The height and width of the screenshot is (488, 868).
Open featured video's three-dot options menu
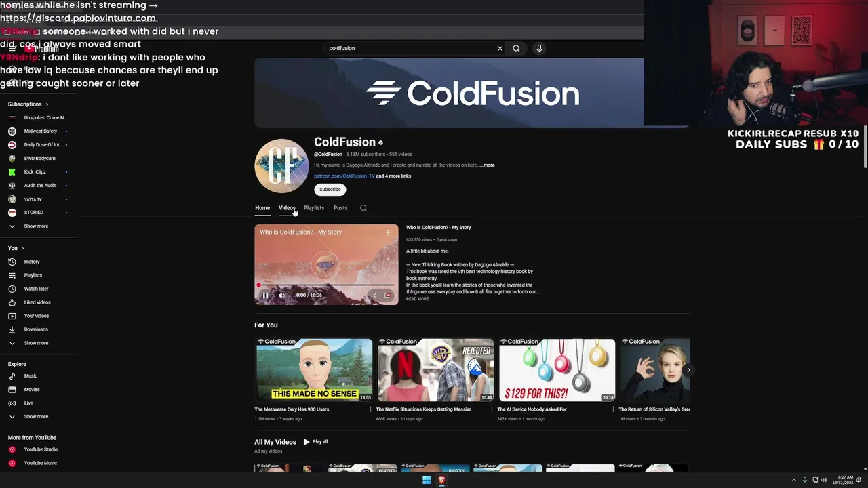tap(388, 232)
